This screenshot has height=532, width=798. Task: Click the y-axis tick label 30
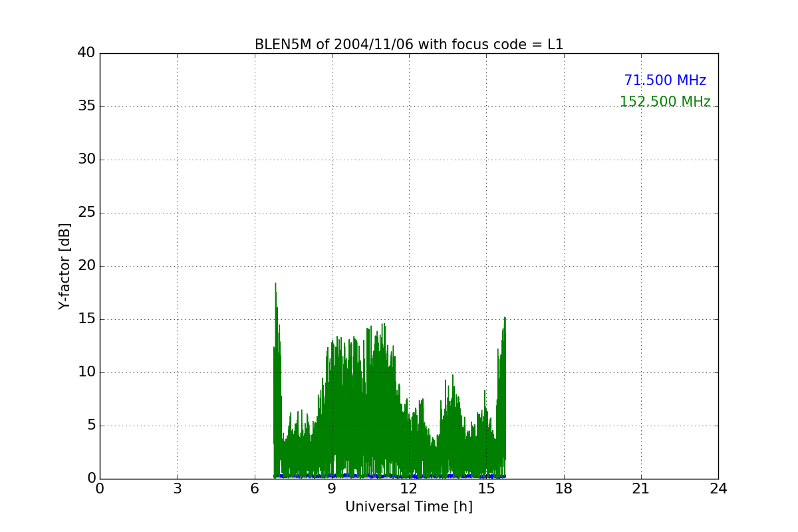point(86,160)
